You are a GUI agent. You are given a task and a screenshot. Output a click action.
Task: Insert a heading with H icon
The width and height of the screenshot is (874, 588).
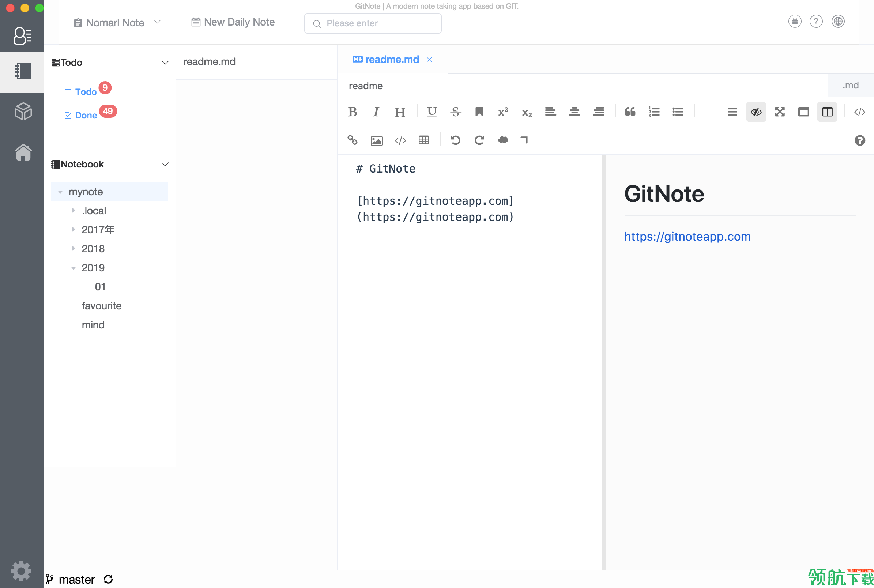point(400,112)
